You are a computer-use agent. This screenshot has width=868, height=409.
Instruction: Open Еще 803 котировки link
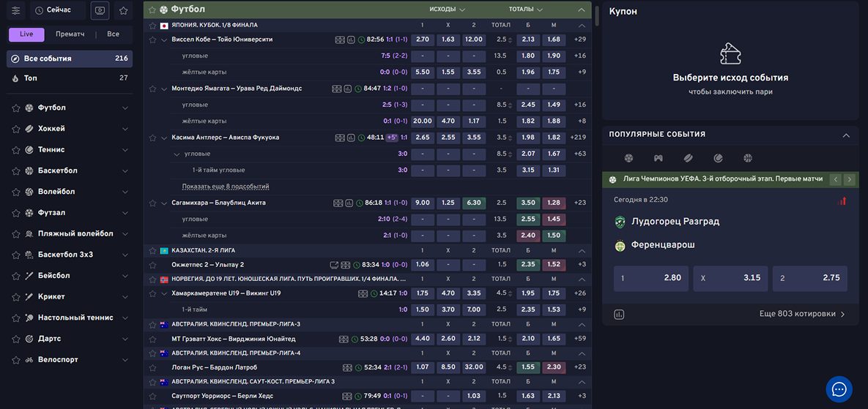click(802, 314)
